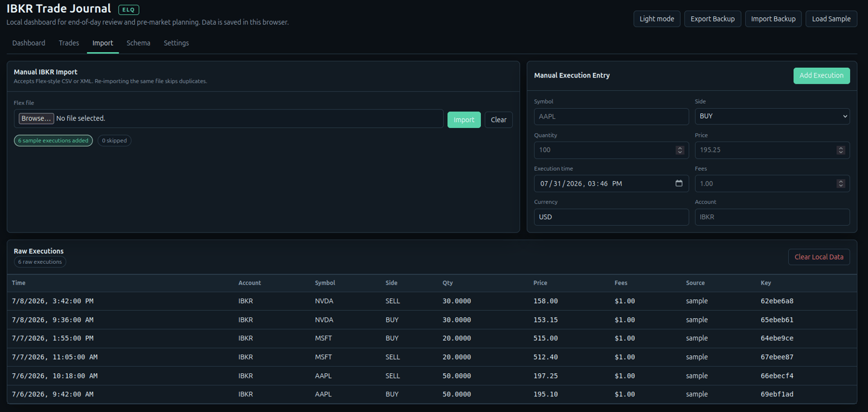Click the Qty column header

coord(447,283)
